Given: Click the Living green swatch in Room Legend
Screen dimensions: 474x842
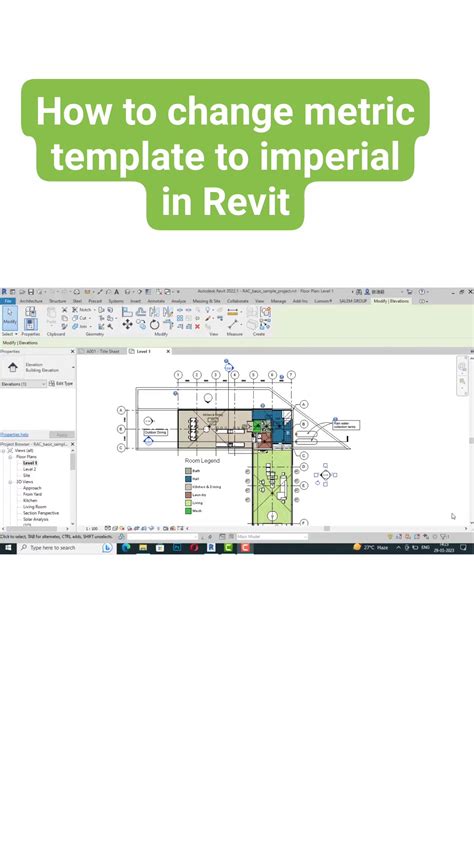Looking at the screenshot, I should coord(188,503).
